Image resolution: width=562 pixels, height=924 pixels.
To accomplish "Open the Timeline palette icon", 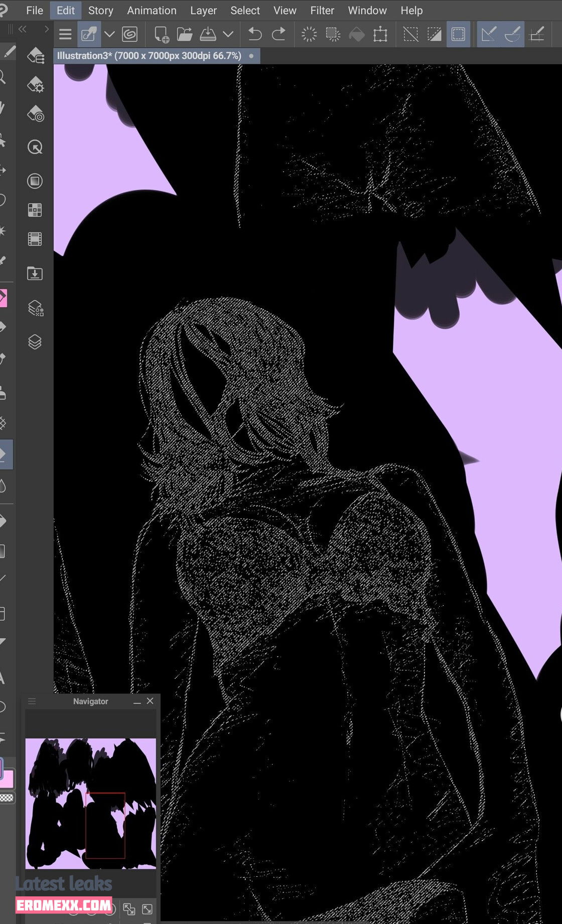I will (x=35, y=239).
